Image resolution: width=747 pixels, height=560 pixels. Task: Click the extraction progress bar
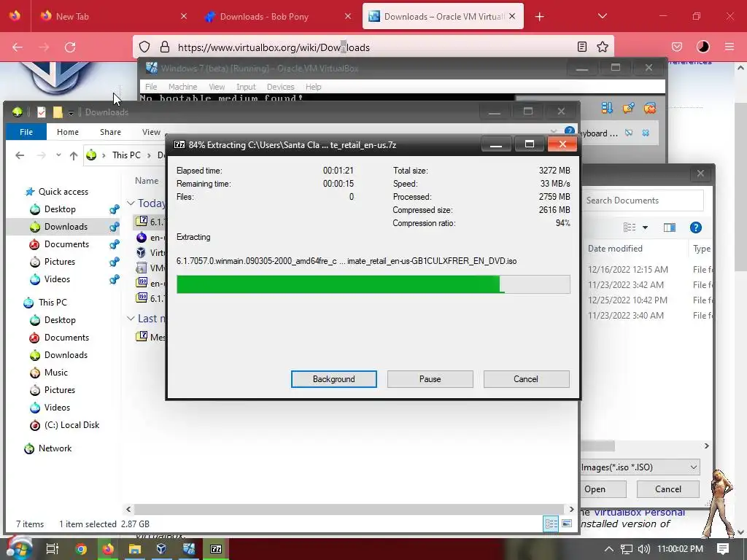[373, 284]
